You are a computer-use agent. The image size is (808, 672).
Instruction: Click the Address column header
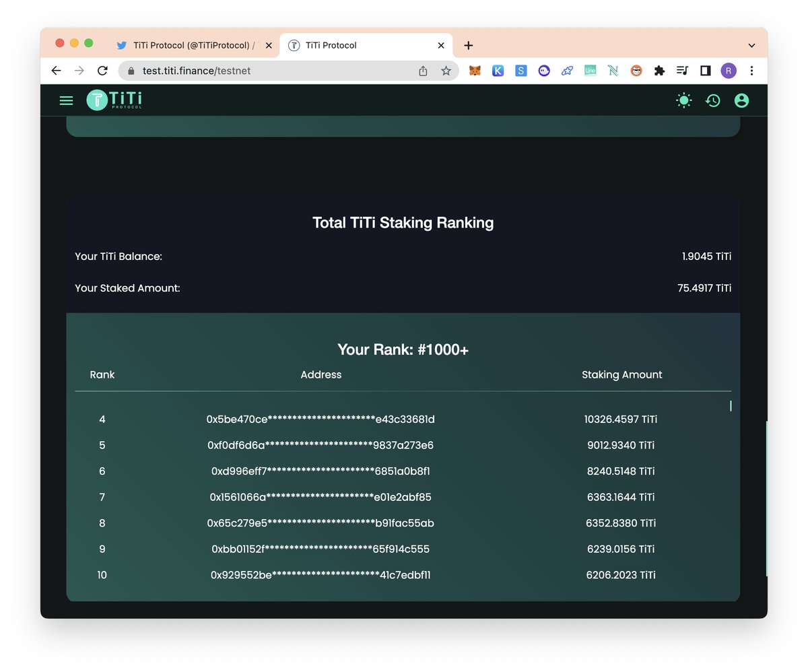pos(321,374)
